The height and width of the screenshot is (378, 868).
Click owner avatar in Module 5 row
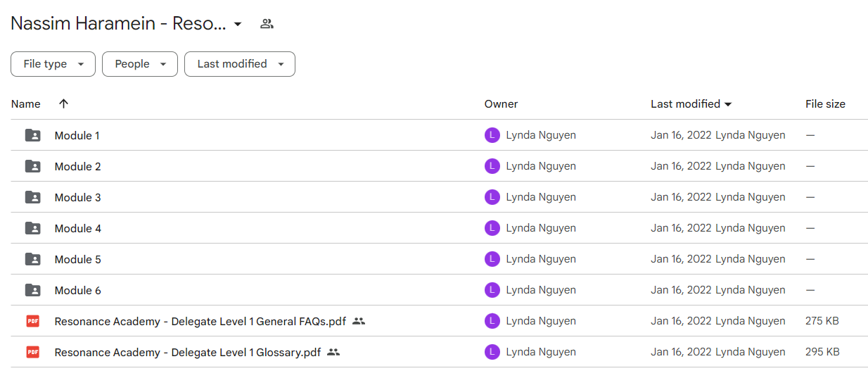click(x=492, y=259)
